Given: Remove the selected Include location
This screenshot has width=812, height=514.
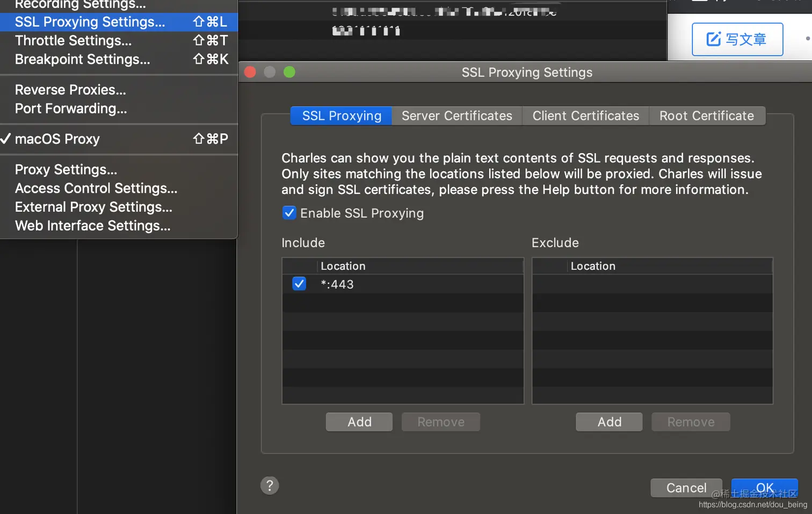Looking at the screenshot, I should (441, 422).
